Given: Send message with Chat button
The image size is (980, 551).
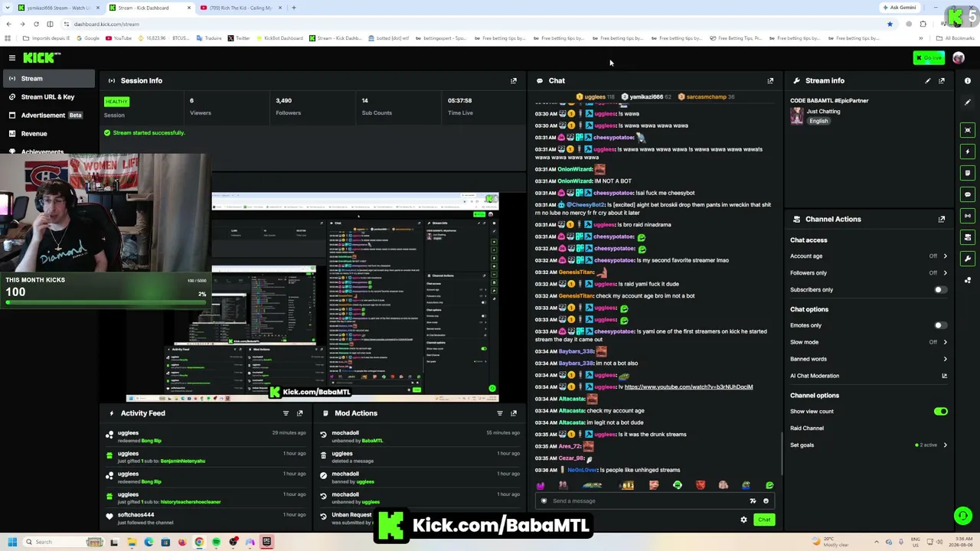Looking at the screenshot, I should 764,520.
